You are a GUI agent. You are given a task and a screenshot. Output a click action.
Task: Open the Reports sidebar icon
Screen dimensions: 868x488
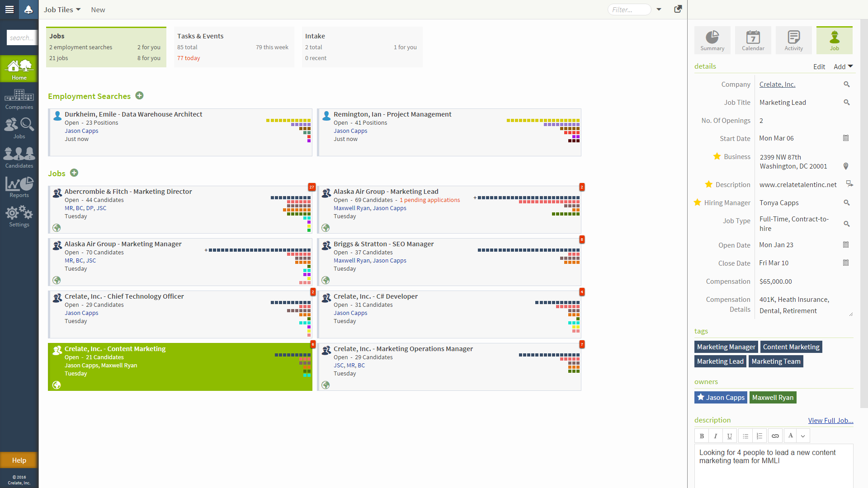(x=19, y=187)
